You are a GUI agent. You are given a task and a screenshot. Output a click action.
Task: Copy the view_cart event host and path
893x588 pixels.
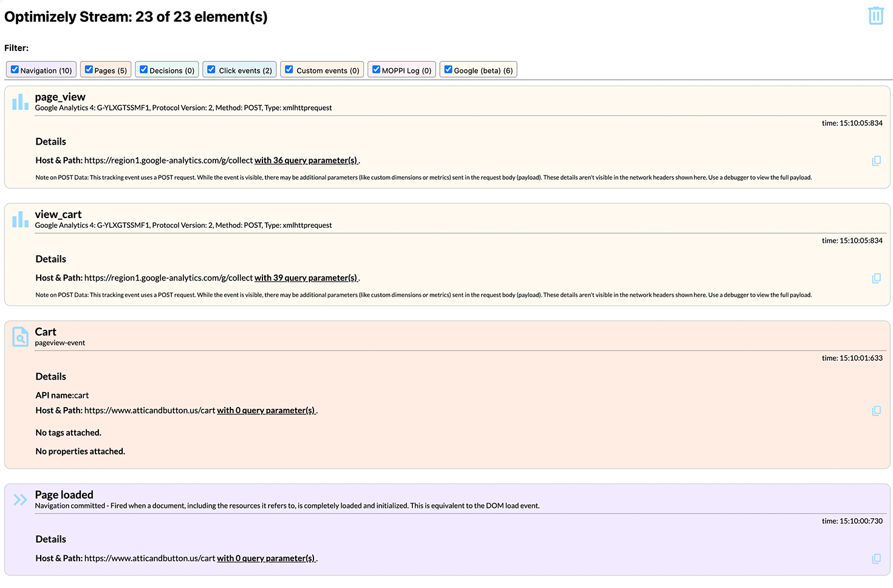[876, 278]
